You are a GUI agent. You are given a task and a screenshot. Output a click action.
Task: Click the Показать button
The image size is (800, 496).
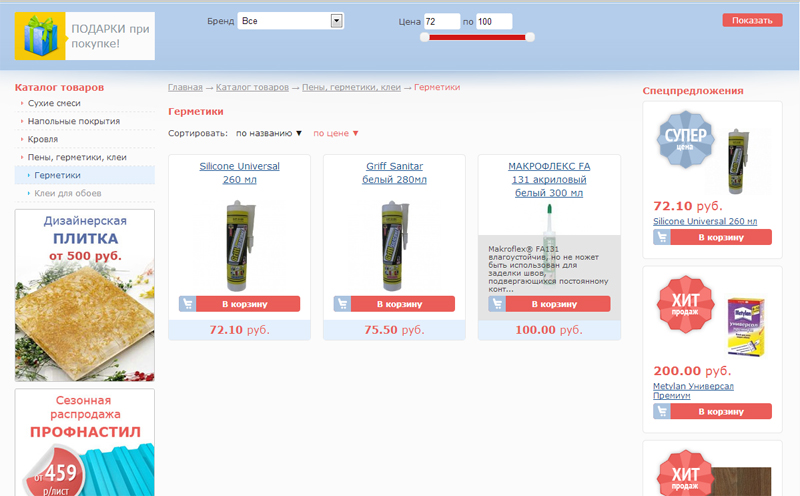pyautogui.click(x=752, y=20)
